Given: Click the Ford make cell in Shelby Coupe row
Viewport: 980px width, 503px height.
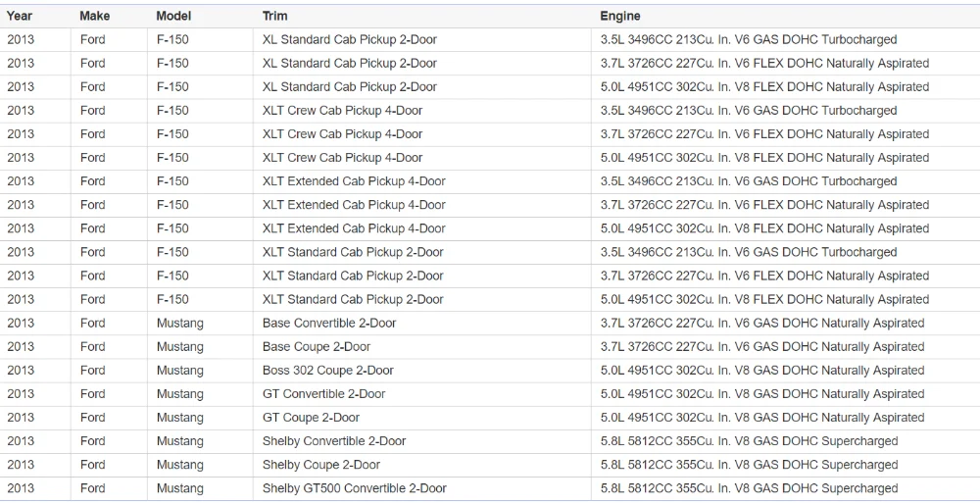Looking at the screenshot, I should 92,465.
